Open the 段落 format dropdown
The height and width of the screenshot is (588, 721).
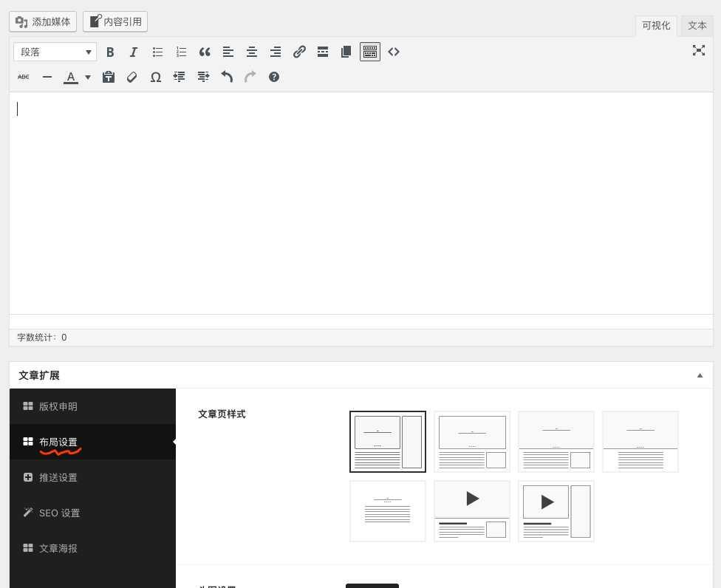pyautogui.click(x=55, y=52)
